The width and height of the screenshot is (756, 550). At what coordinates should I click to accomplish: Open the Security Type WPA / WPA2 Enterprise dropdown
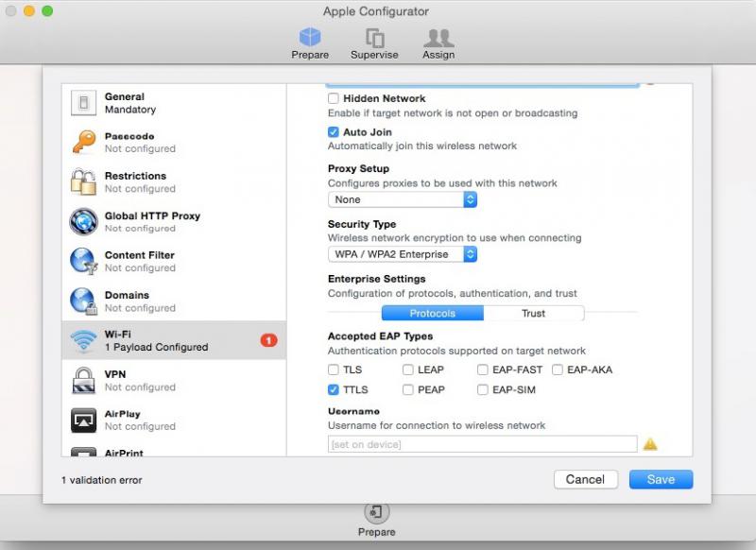tap(403, 254)
